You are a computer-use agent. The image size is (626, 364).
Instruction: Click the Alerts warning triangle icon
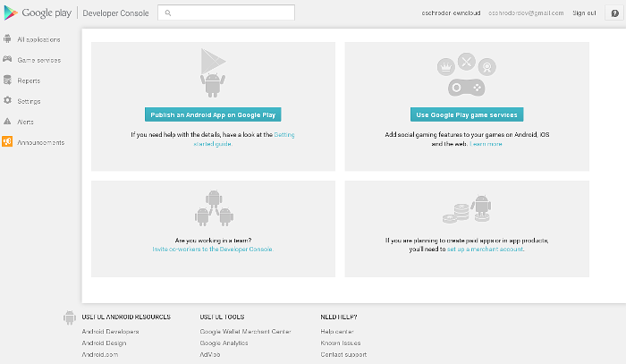[7, 122]
